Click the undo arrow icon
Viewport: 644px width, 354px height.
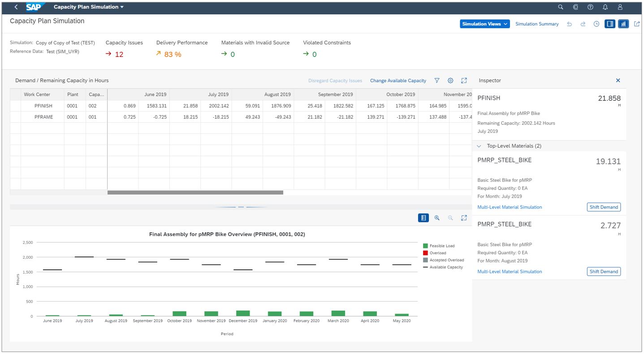coord(569,24)
